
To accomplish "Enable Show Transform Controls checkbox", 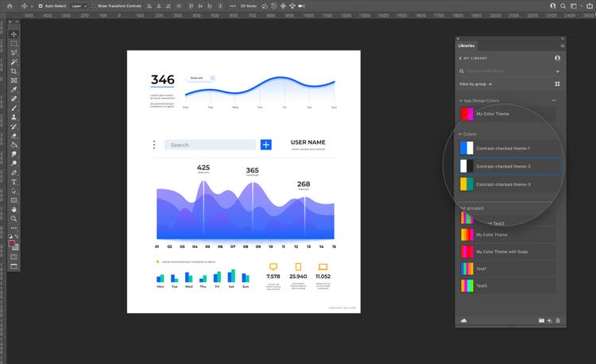I will click(x=93, y=5).
